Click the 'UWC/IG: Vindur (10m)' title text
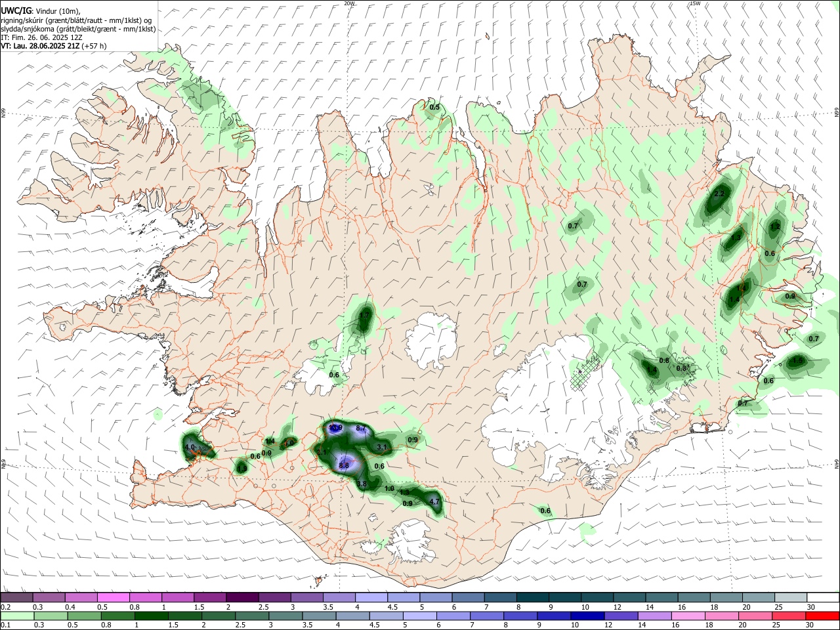The width and height of the screenshot is (840, 630). [x=40, y=10]
